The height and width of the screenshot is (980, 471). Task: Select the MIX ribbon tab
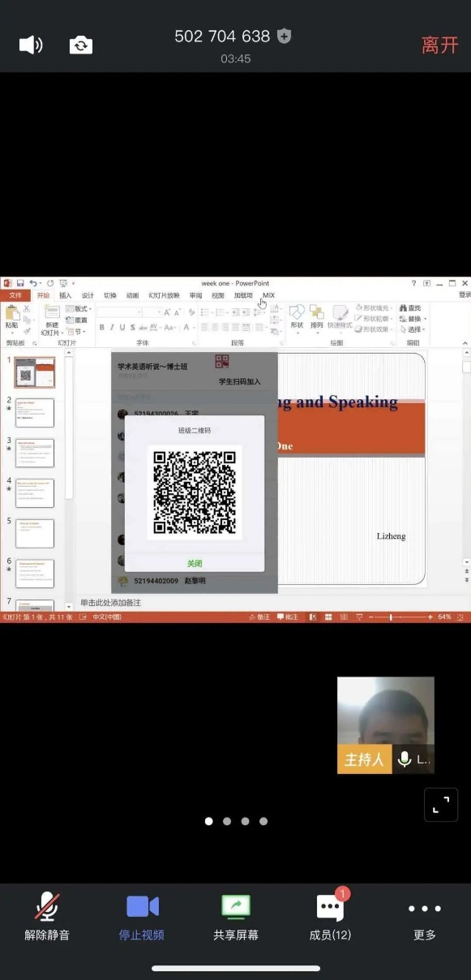click(268, 295)
